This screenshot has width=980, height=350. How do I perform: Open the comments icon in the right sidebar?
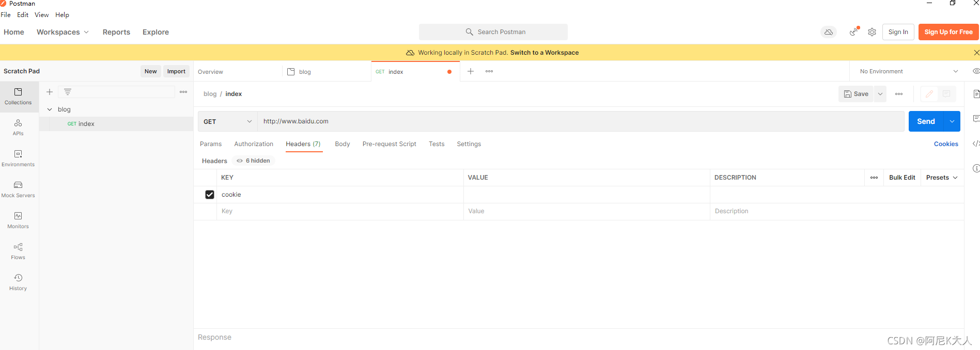tap(976, 119)
